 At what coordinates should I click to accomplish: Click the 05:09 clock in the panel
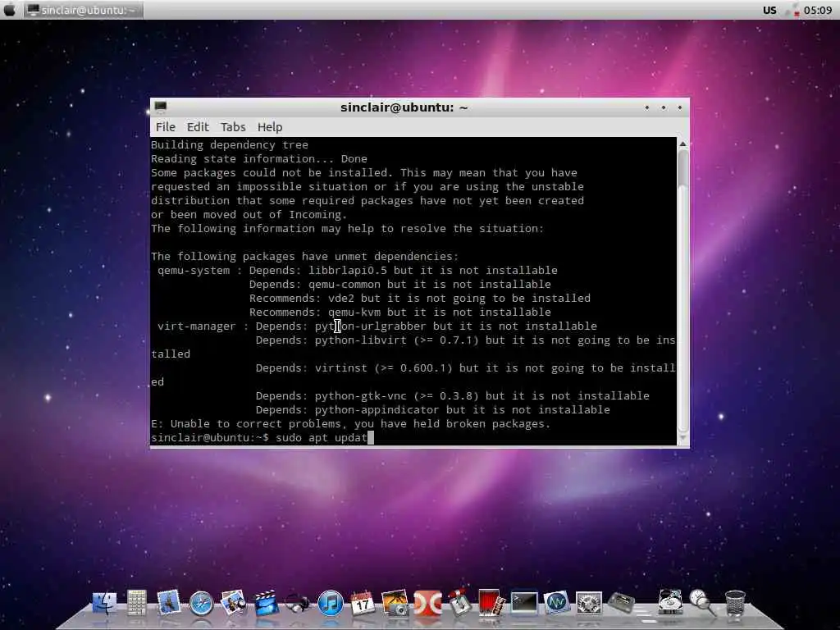[x=818, y=10]
